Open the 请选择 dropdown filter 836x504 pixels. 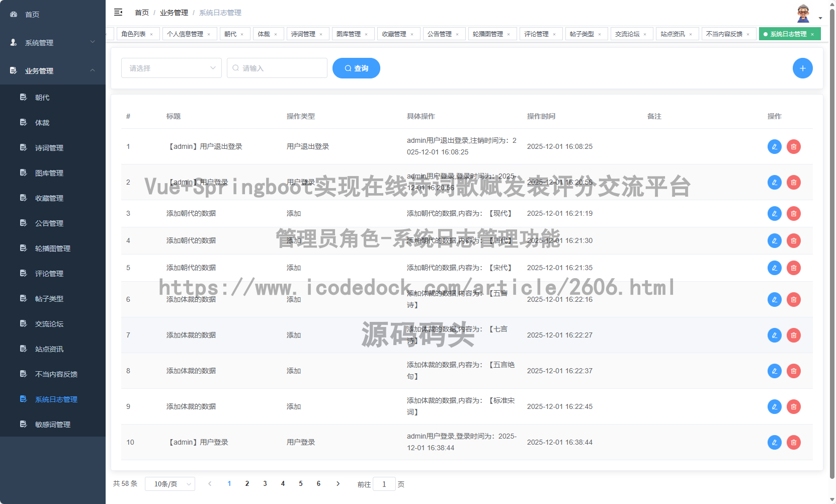(171, 68)
